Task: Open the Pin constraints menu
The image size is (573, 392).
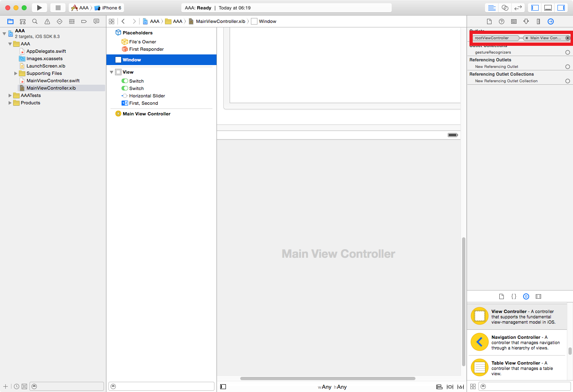Action: tap(450, 387)
